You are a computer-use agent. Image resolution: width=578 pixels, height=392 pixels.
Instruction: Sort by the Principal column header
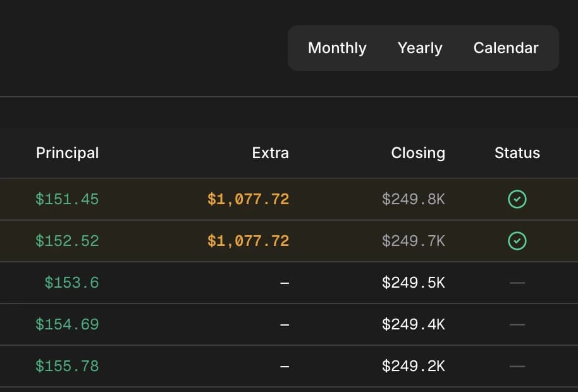[67, 153]
